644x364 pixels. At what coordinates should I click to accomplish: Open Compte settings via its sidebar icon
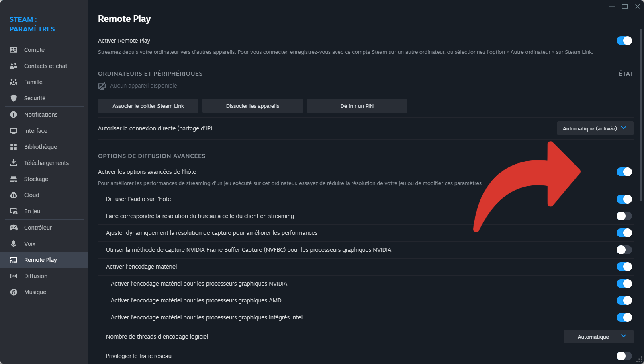14,50
